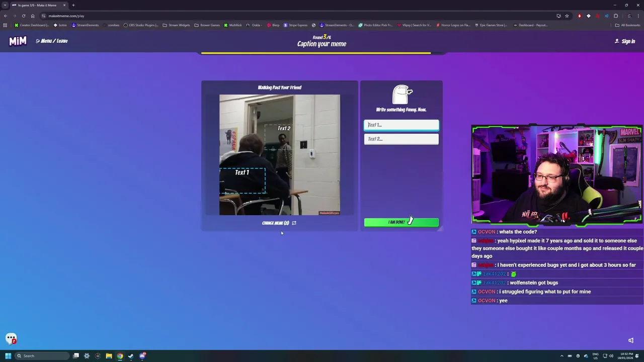Open the clock showing 10:32 PM
Image resolution: width=644 pixels, height=362 pixels.
pyautogui.click(x=626, y=356)
